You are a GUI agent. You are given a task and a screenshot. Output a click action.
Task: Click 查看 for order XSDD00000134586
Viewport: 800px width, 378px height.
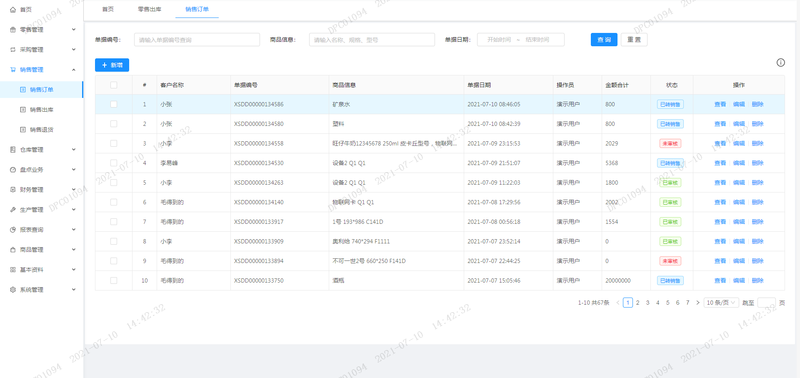coord(720,104)
